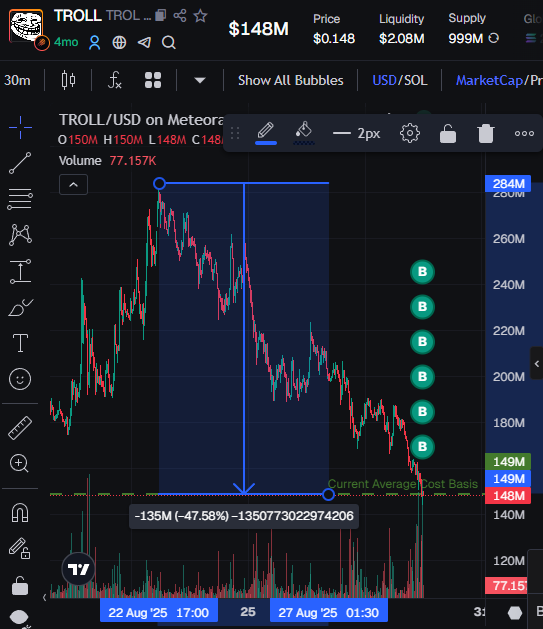Screen dimensions: 543x629
Task: Click the Liquidity $2.08M stat
Action: pyautogui.click(x=401, y=29)
